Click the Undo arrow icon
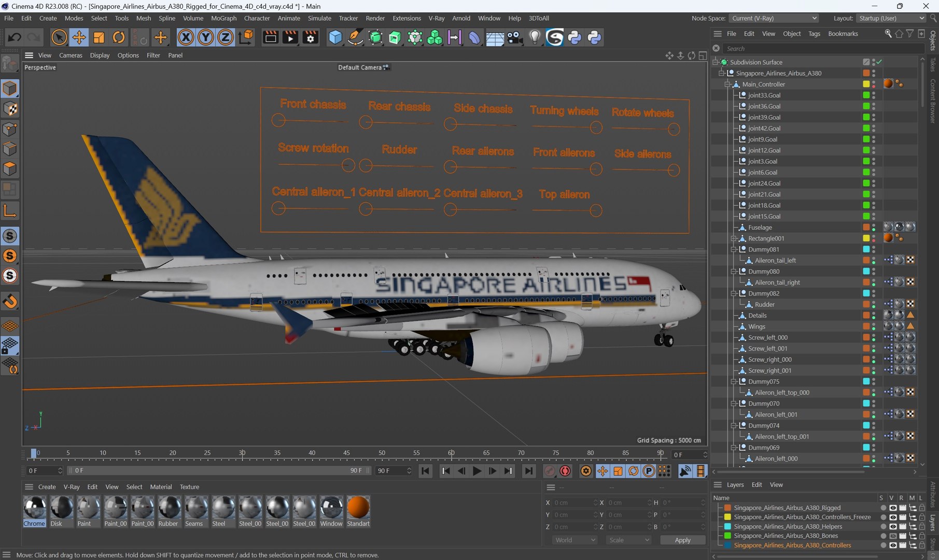 15,37
